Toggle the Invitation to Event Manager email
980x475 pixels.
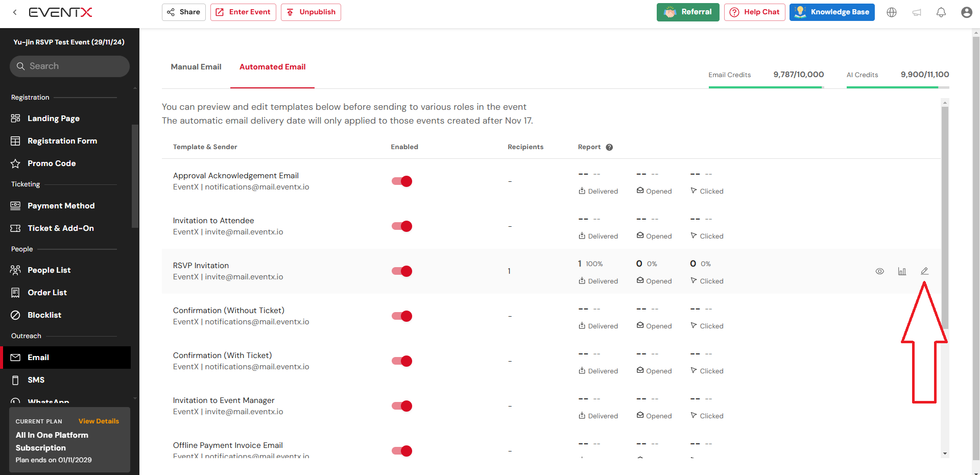(x=402, y=406)
